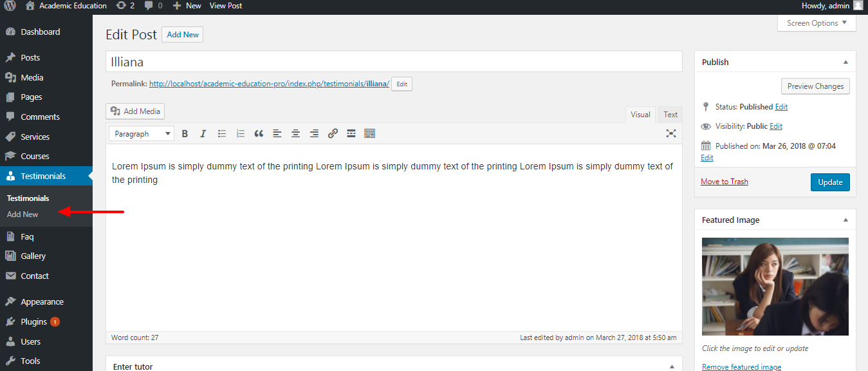
Task: Insert a numbered list
Action: point(241,133)
